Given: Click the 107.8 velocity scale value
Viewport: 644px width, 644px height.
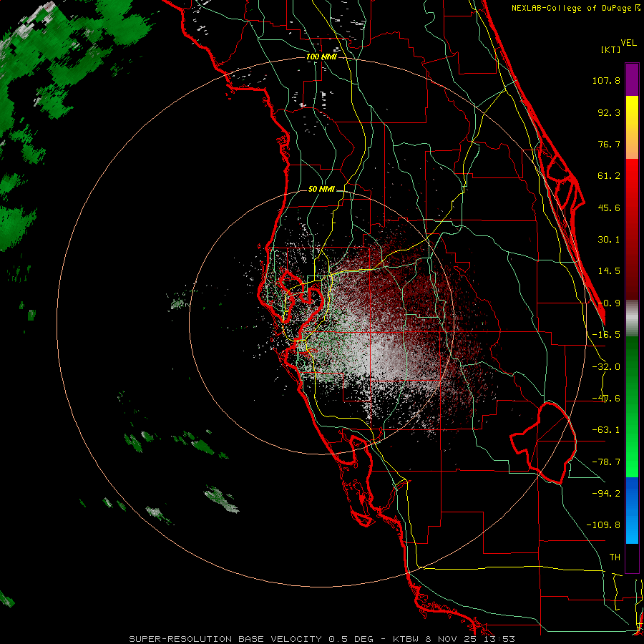Looking at the screenshot, I should click(x=606, y=80).
